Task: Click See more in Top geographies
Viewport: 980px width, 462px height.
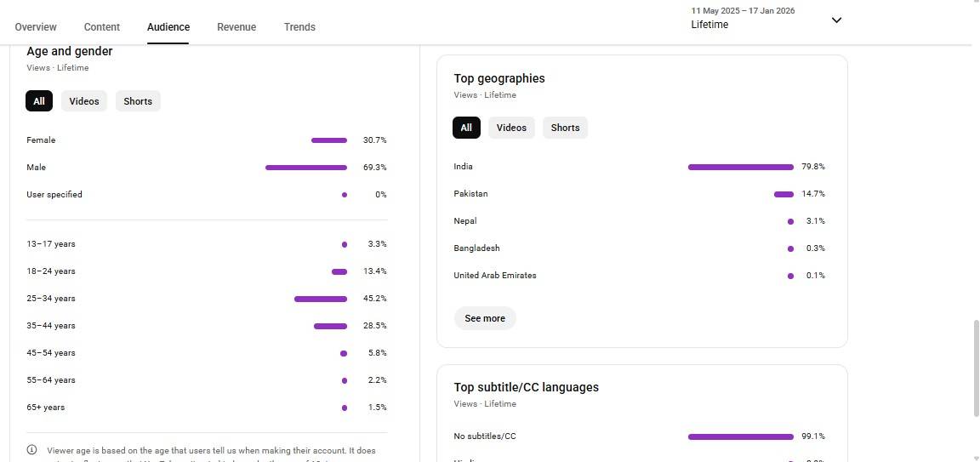Action: point(485,318)
